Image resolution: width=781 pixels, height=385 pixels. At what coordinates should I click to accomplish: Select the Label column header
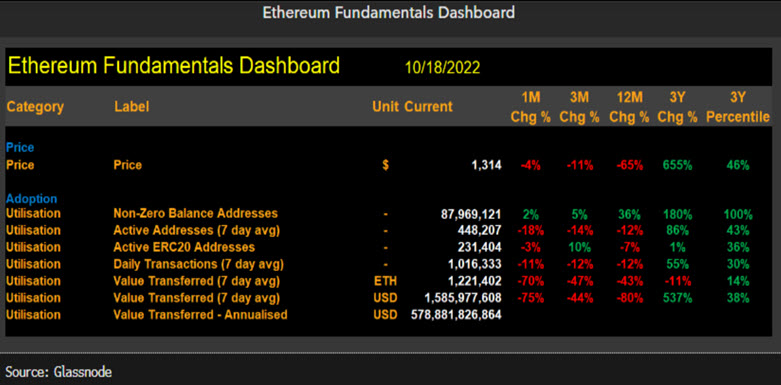(x=131, y=107)
